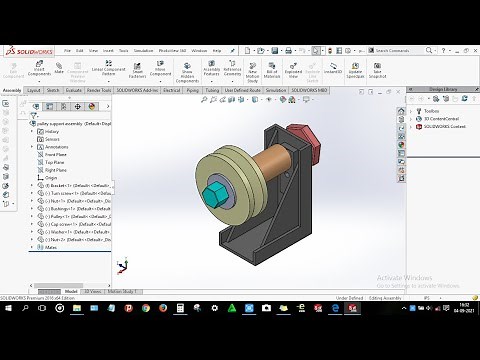The width and height of the screenshot is (480, 360).
Task: Launch Instant3D
Action: (x=333, y=68)
